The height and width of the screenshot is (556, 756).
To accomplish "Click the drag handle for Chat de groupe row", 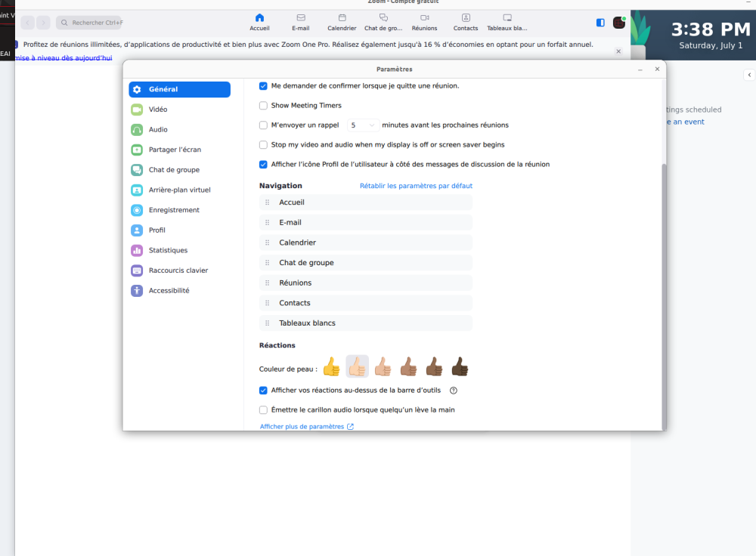I will pos(267,263).
